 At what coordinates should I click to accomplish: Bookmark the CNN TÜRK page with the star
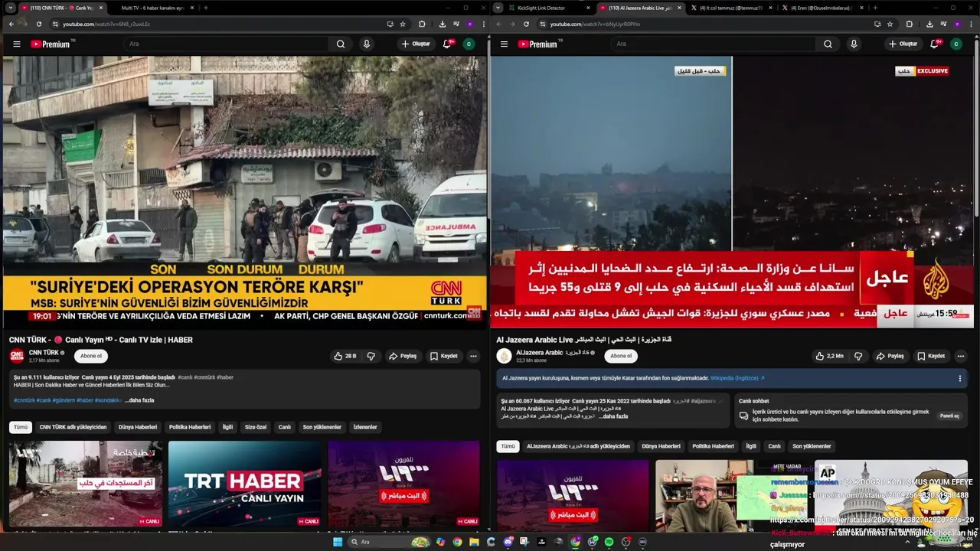click(x=403, y=24)
